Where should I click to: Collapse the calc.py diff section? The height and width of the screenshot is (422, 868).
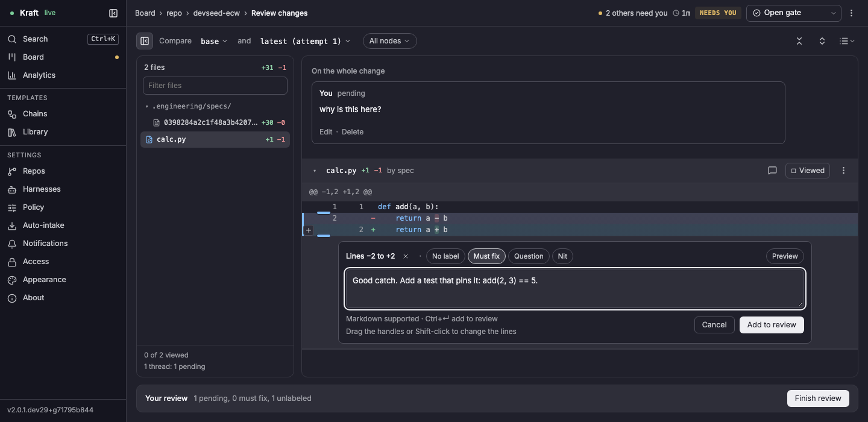coord(315,171)
